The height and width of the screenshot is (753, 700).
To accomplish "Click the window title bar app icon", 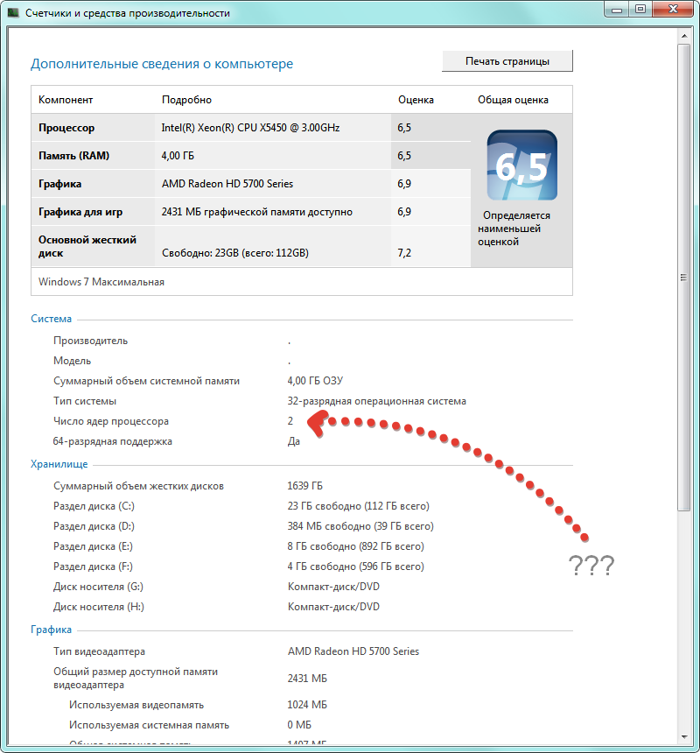I will [x=13, y=13].
